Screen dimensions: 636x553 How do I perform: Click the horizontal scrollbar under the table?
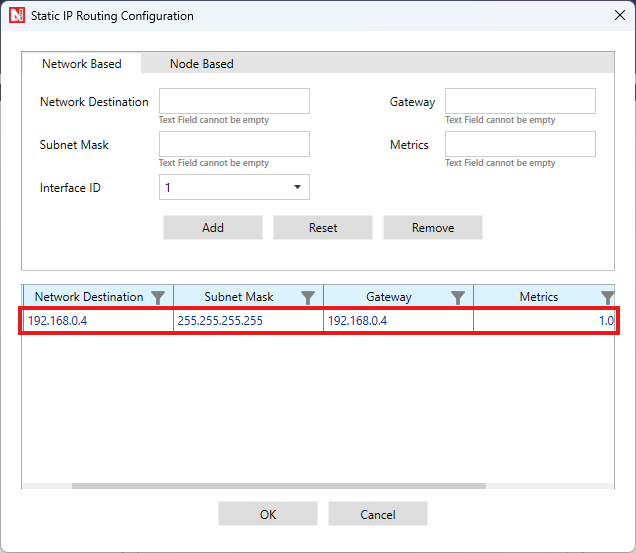click(278, 487)
